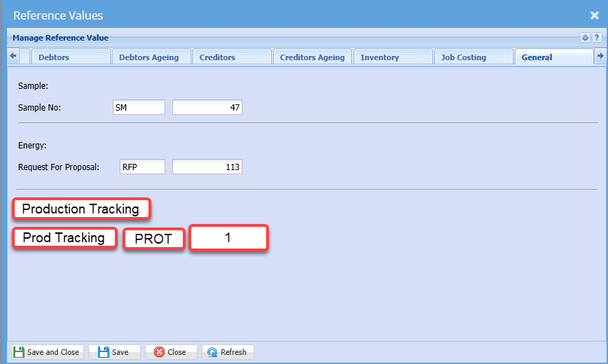
Task: Click the Manage Reference Value title
Action: coord(60,38)
